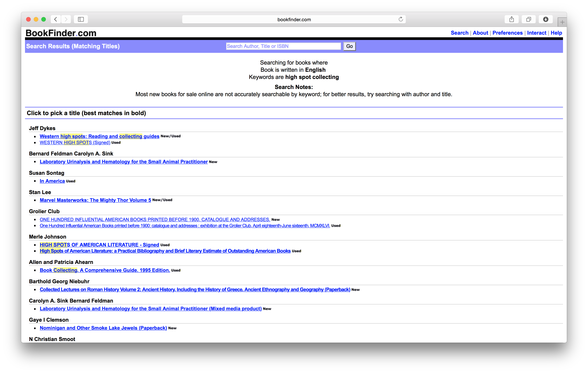588x373 pixels.
Task: Open Western high spots: Reading and collecting guides
Action: click(x=99, y=136)
